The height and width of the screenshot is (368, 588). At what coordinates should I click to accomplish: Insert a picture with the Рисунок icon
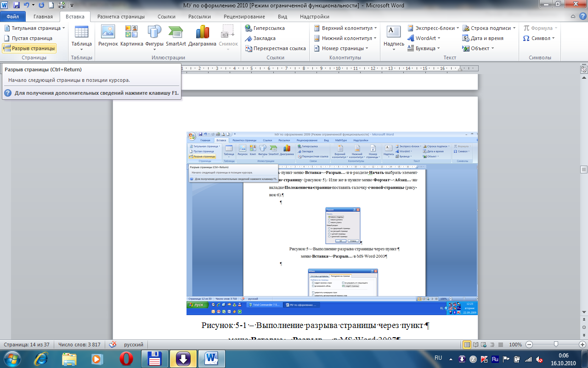point(108,36)
